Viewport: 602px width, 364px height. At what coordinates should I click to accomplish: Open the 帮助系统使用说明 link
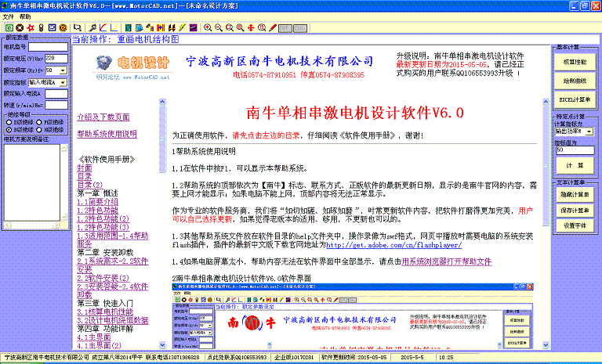click(x=107, y=135)
